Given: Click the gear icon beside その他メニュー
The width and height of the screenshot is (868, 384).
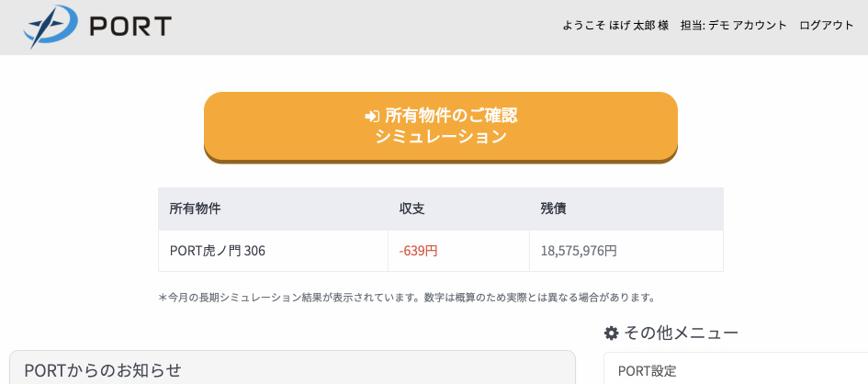Looking at the screenshot, I should tap(612, 333).
